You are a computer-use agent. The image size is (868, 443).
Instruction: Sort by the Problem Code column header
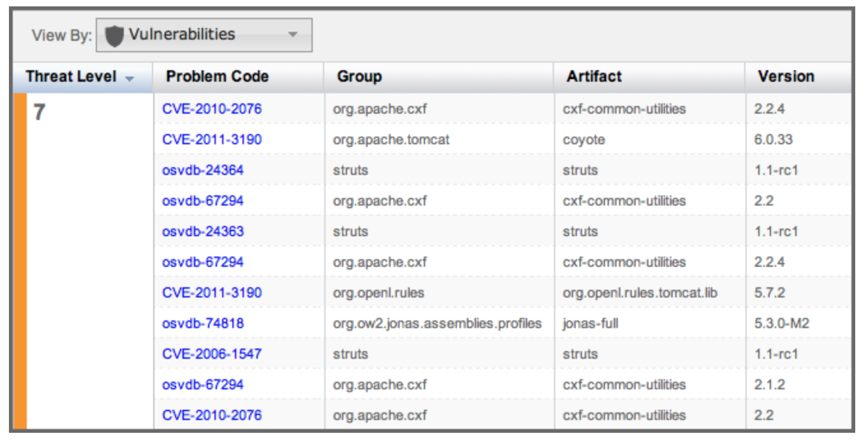coord(217,77)
